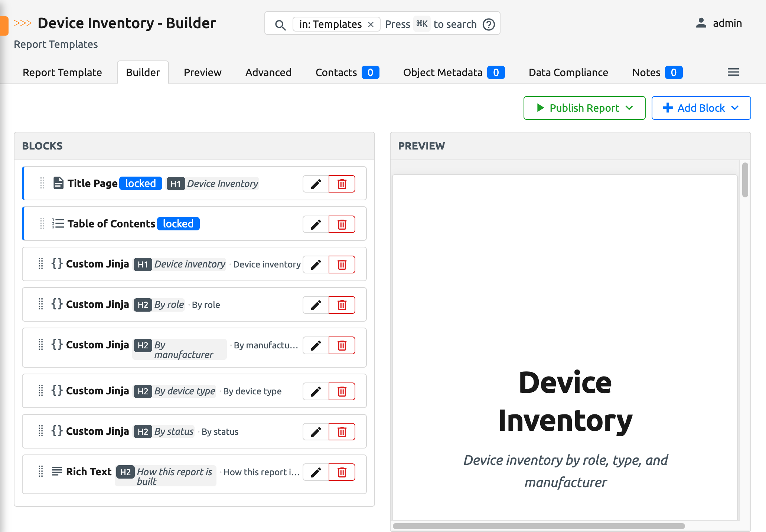Click the By status block drag handle
Viewport: 766px width, 532px height.
41,431
